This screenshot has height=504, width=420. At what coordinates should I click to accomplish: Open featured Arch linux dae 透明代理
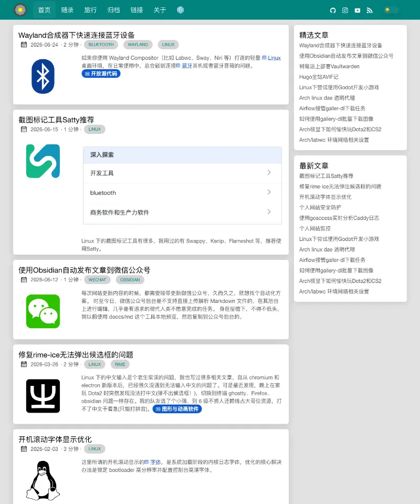[x=327, y=98]
